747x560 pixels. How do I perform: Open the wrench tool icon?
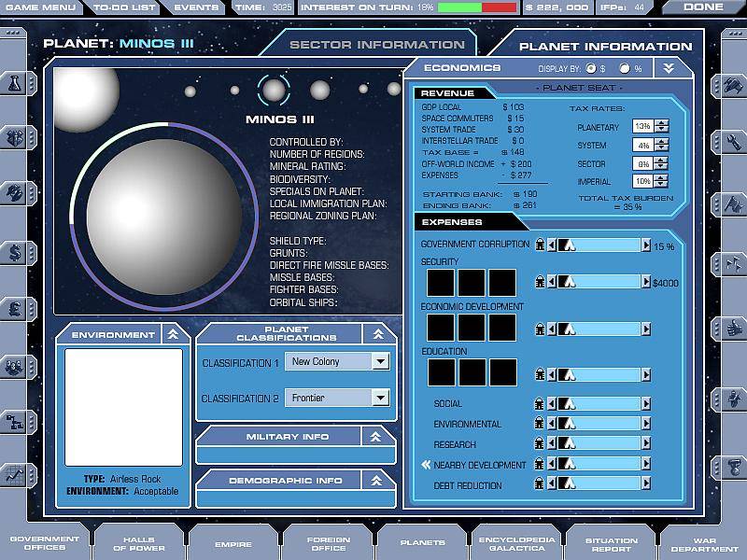[x=733, y=142]
